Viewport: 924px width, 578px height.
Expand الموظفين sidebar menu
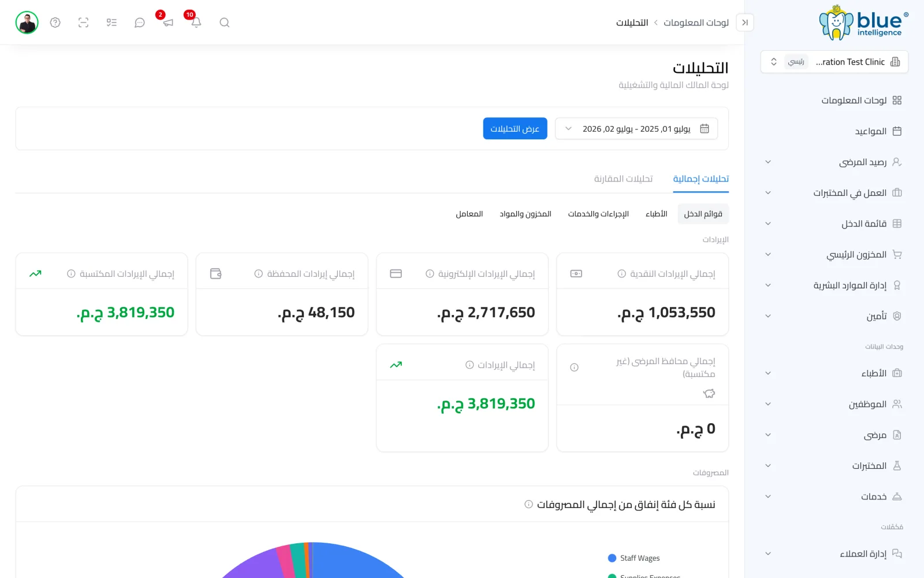pos(768,404)
